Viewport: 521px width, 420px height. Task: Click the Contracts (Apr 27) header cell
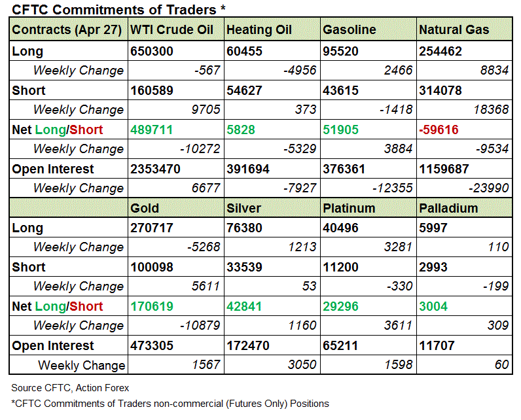tap(67, 30)
